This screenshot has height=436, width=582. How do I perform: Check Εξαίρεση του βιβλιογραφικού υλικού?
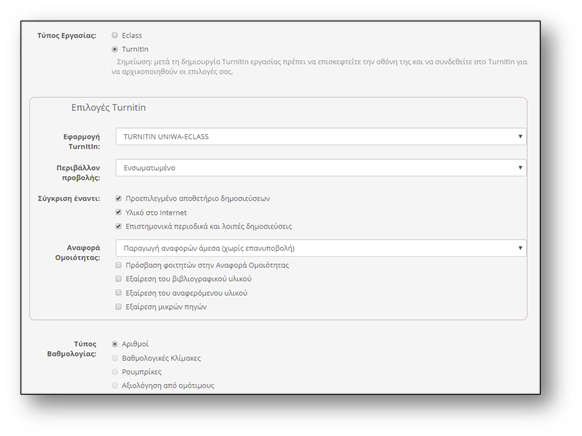point(118,279)
